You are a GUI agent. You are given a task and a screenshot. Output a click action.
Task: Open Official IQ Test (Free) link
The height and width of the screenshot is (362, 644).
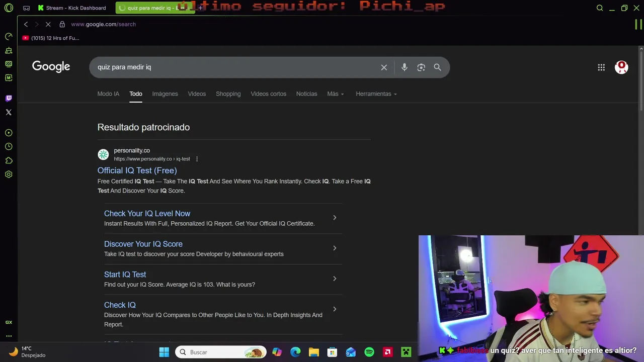[x=137, y=170]
